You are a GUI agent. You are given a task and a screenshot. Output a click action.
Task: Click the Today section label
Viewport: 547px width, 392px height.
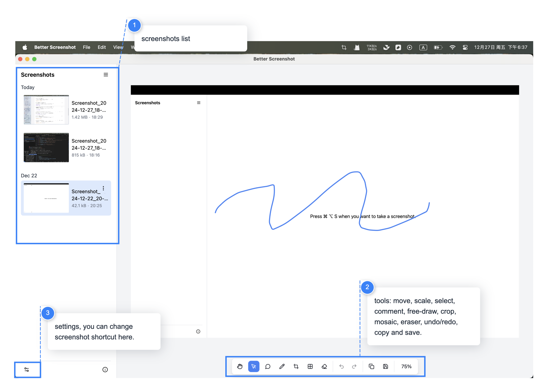[x=28, y=87]
